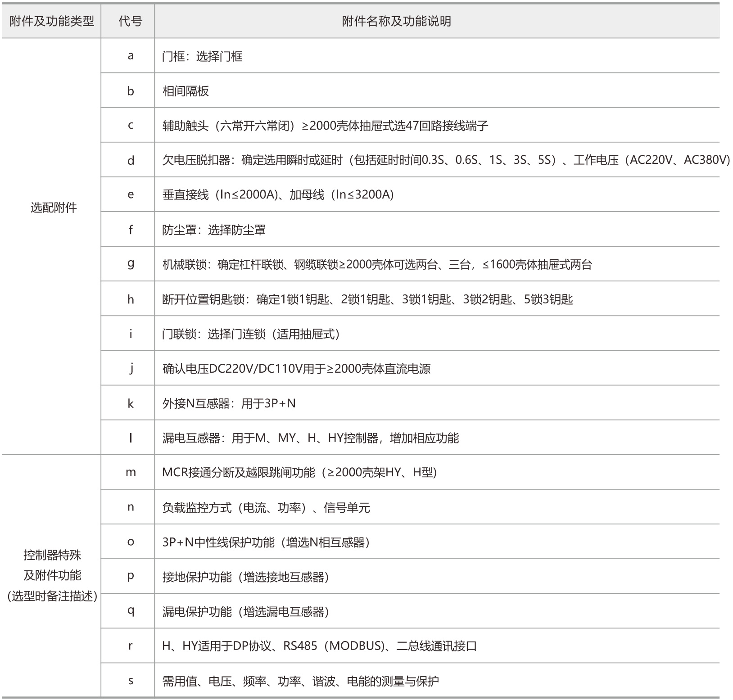Click the 控制器特殊及附件功能 category cell
Screen dimensions: 733x700
[53, 576]
